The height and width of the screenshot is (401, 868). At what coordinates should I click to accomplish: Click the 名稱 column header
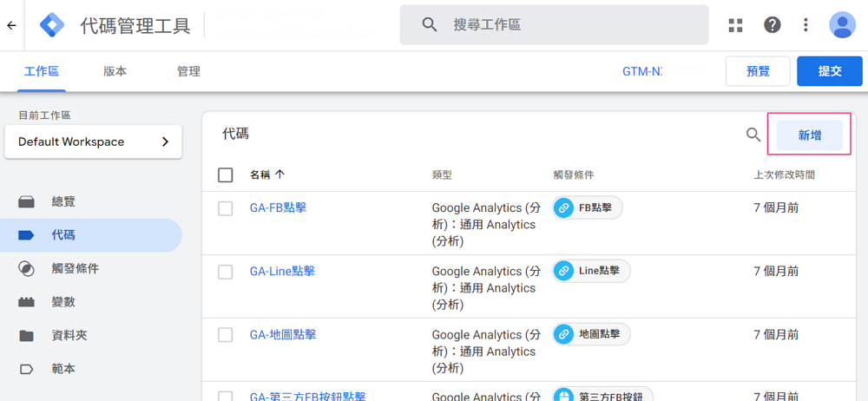click(260, 175)
